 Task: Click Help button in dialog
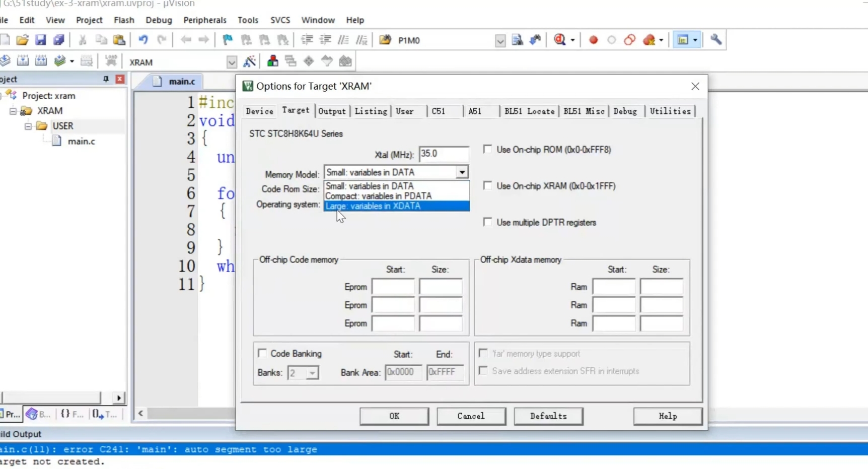coord(668,416)
